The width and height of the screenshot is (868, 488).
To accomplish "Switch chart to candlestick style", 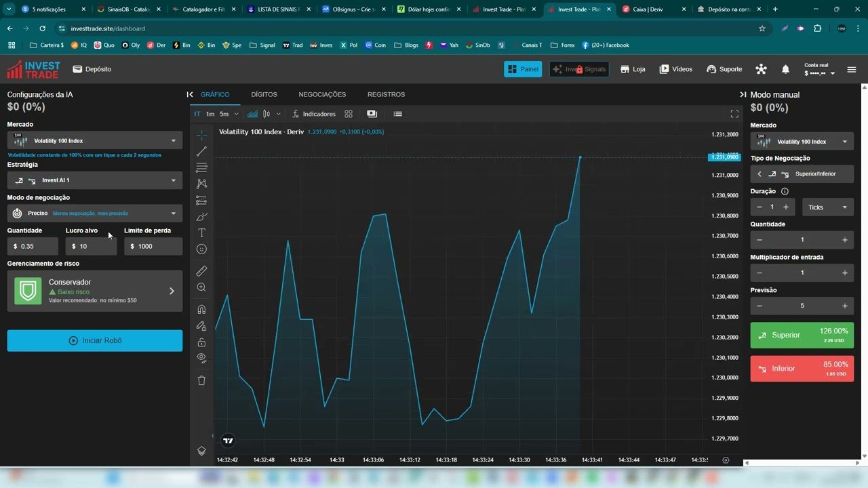I will tap(267, 114).
